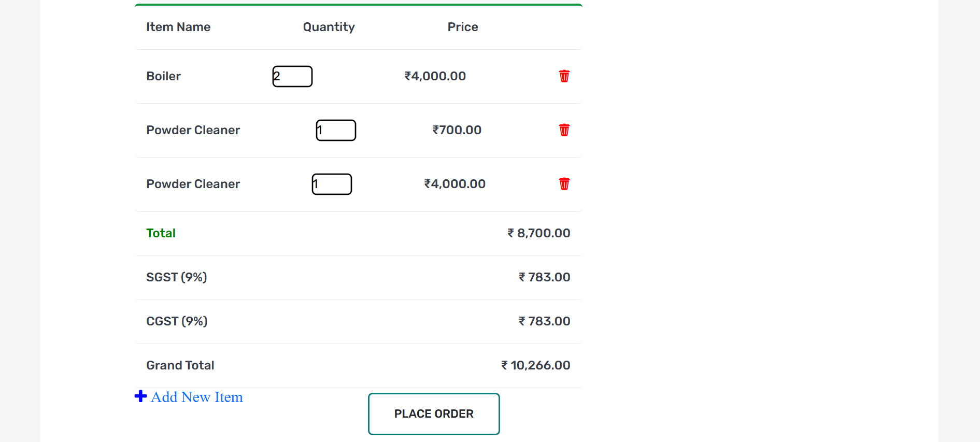Select the Boiler item name
This screenshot has height=442, width=980.
click(163, 76)
